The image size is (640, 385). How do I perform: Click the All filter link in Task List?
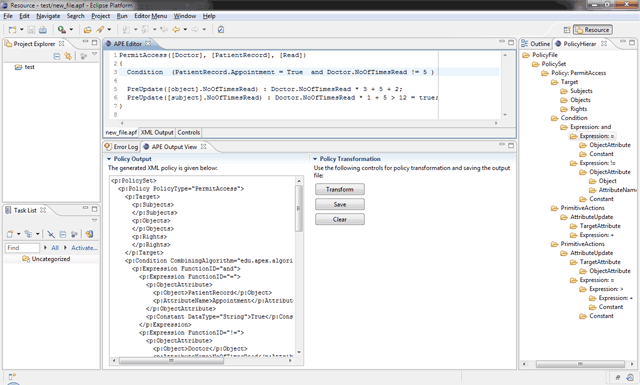pos(55,248)
